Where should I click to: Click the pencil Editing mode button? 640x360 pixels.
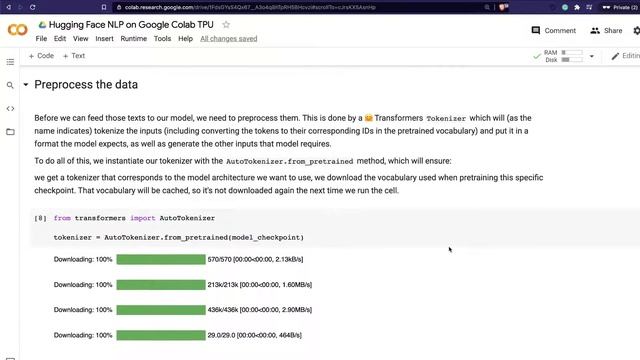[625, 56]
